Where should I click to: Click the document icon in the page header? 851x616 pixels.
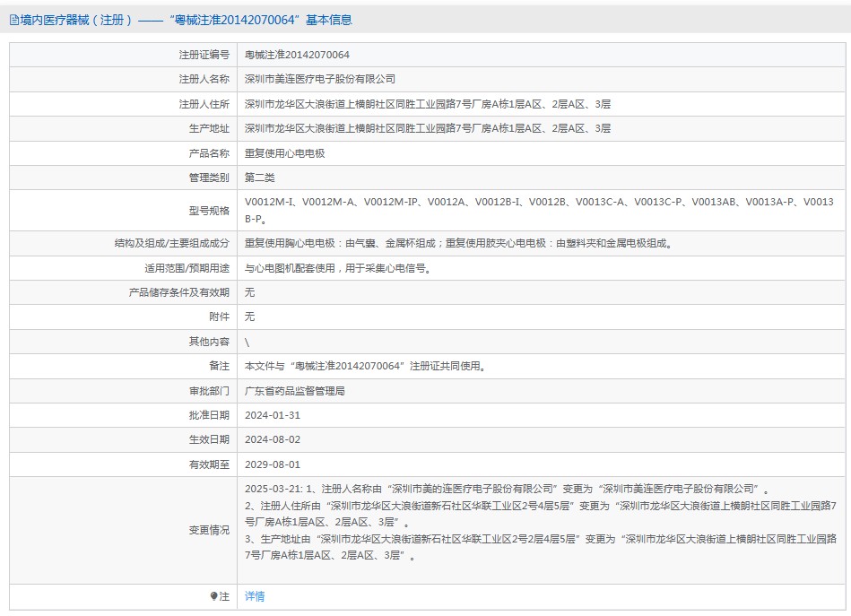coord(14,20)
